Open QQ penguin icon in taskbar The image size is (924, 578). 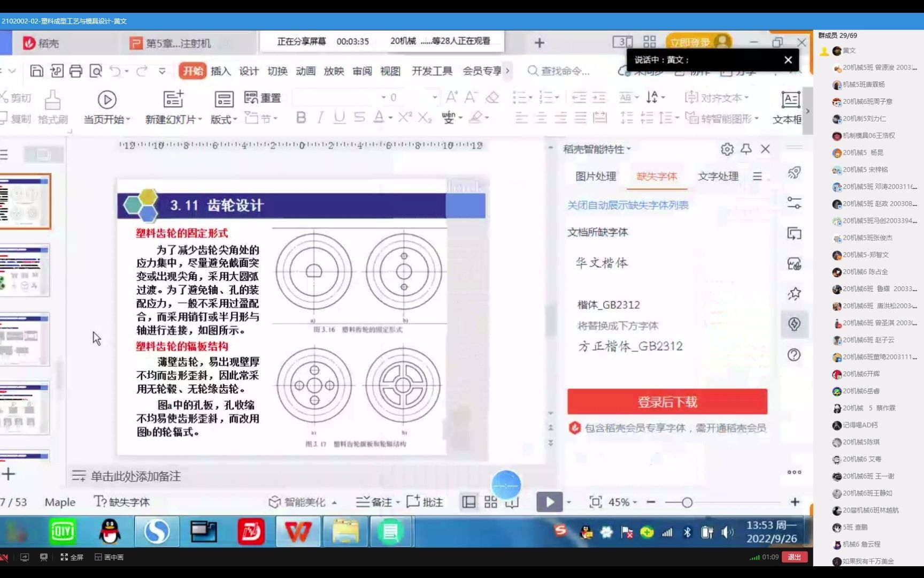tap(110, 531)
